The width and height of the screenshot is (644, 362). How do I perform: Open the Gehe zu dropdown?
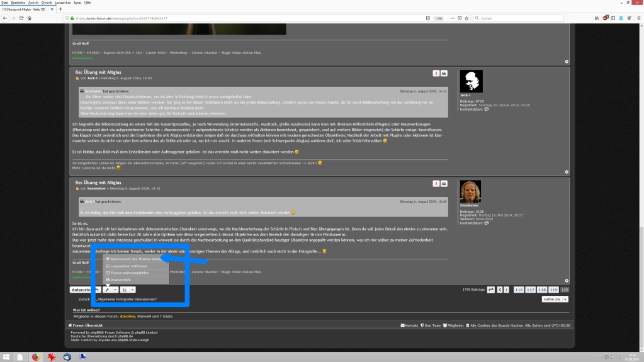tap(555, 299)
